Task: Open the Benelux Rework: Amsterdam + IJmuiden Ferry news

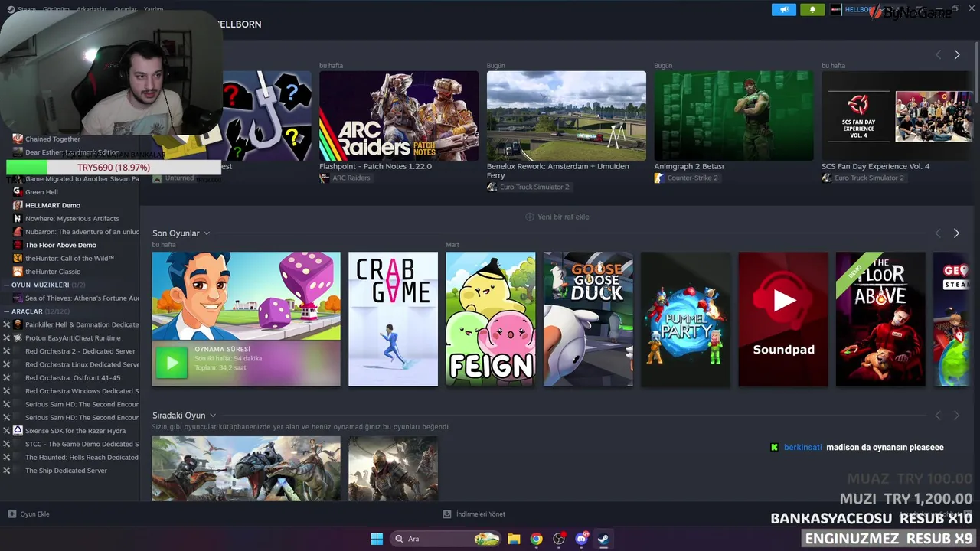Action: (557, 171)
